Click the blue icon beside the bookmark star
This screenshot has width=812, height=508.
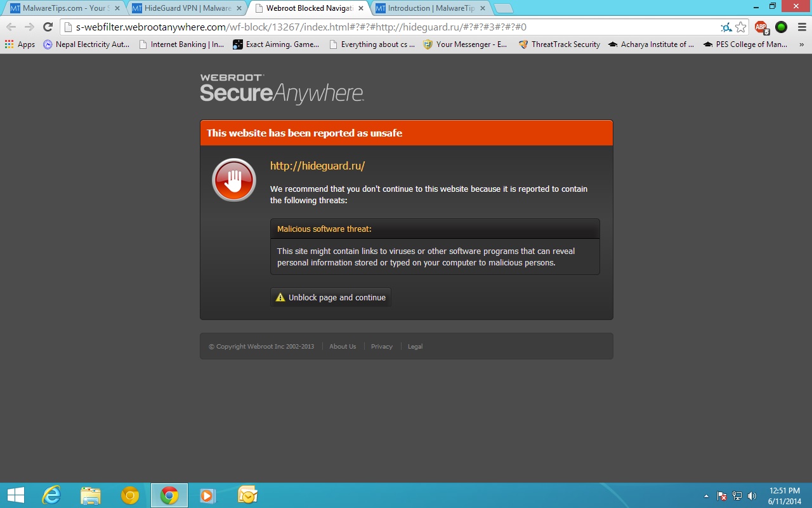726,27
